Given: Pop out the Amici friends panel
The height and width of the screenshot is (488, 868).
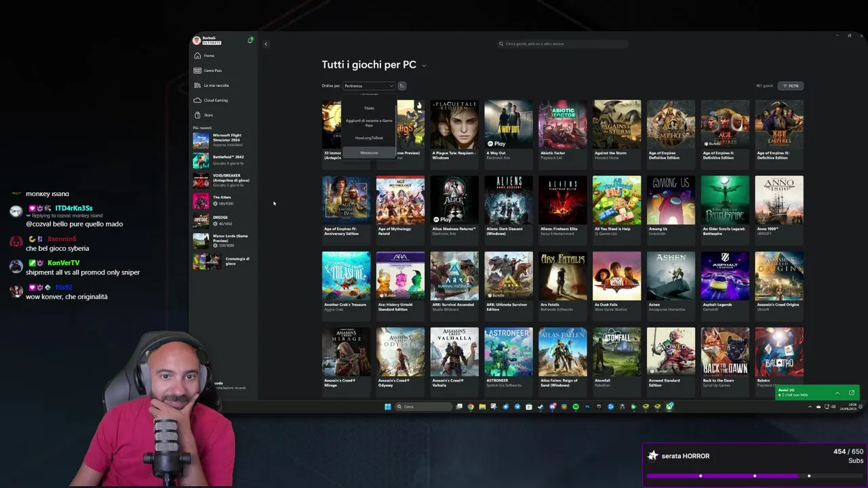Looking at the screenshot, I should (x=852, y=393).
